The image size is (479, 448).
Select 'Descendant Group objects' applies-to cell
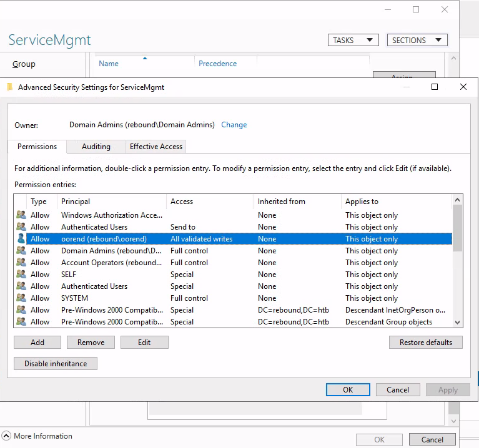coord(388,322)
